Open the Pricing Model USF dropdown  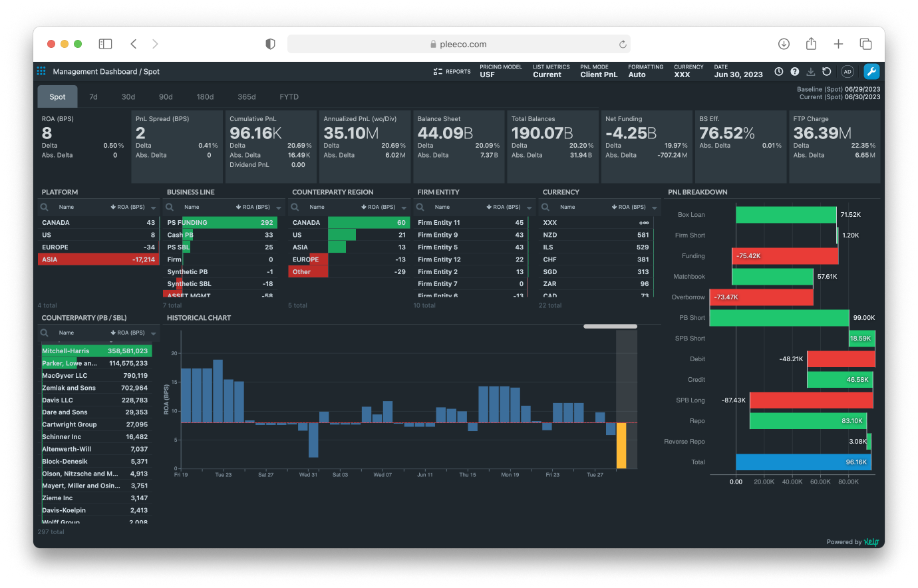(500, 71)
